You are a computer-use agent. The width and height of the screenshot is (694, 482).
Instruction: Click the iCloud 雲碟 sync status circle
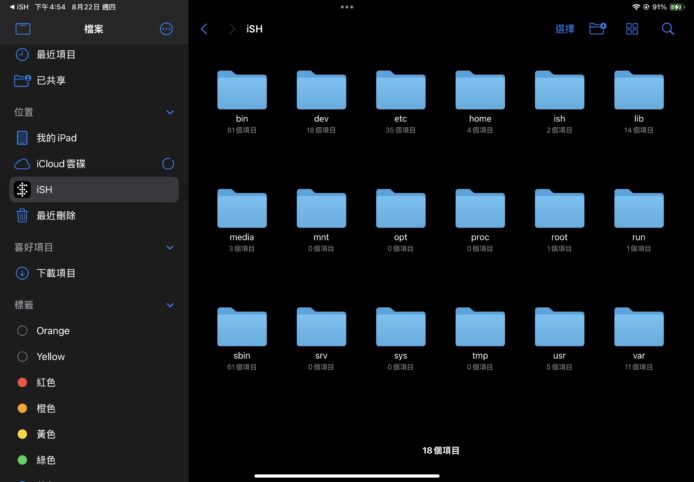168,163
